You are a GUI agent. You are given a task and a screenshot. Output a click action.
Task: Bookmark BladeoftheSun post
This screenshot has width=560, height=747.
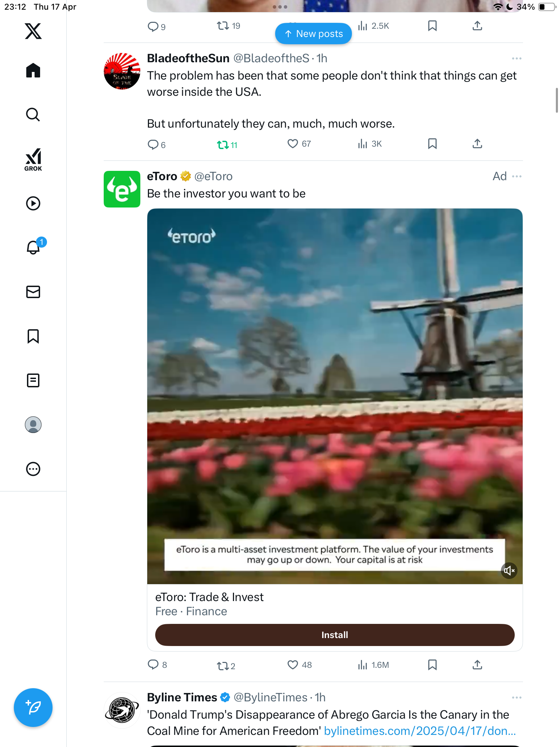pos(432,144)
